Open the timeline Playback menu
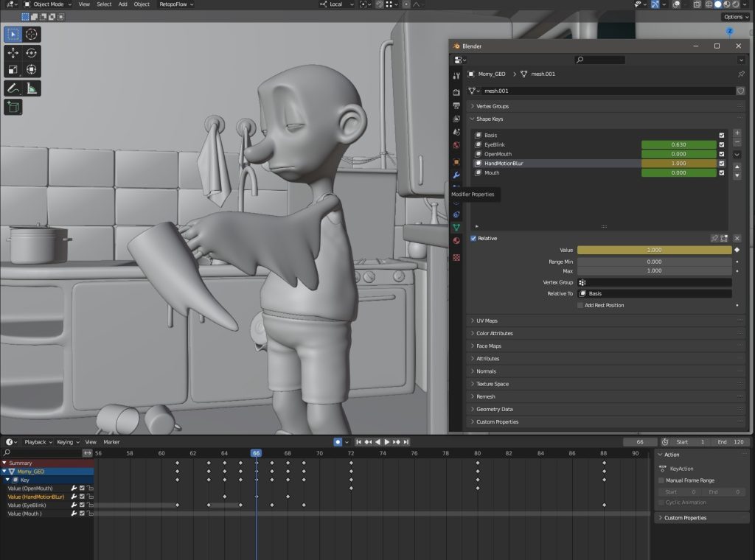The width and height of the screenshot is (755, 560). (x=38, y=441)
